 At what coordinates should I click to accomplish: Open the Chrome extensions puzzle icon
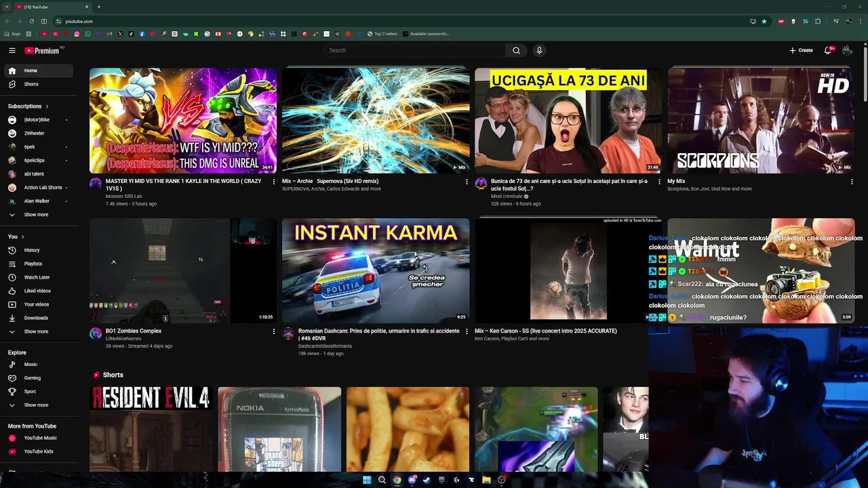[x=818, y=21]
